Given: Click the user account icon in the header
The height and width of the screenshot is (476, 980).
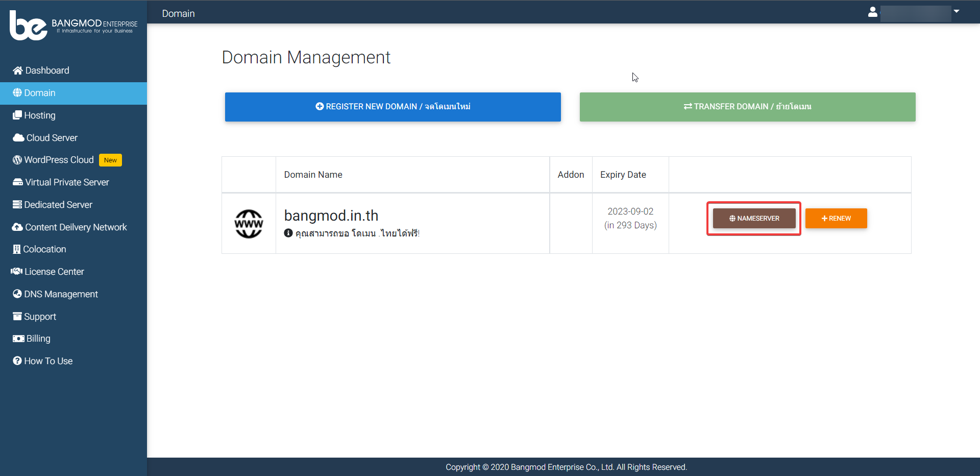Looking at the screenshot, I should (x=872, y=12).
